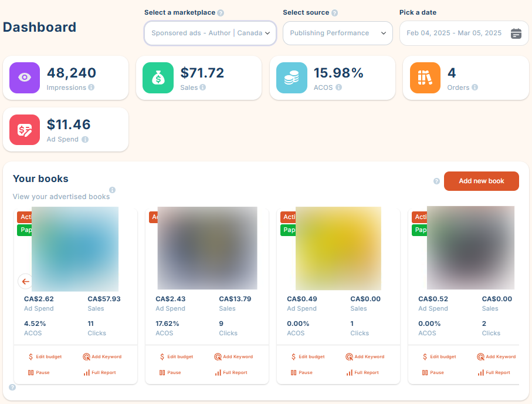Expand the Publishing Performance source dropdown
This screenshot has width=532, height=404.
338,33
